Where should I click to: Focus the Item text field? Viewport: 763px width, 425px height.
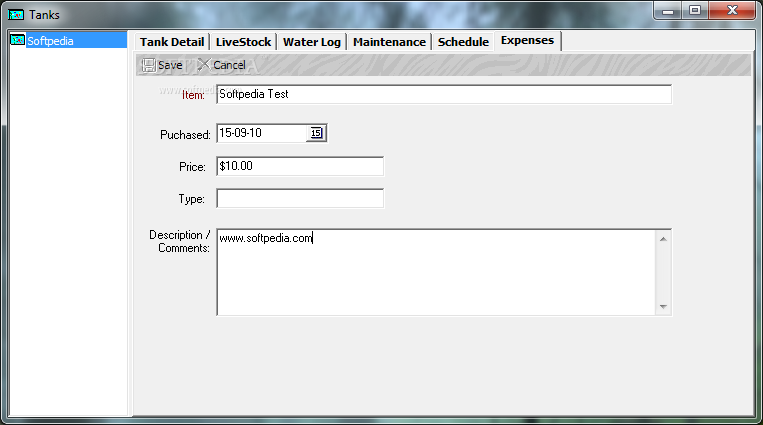[x=444, y=94]
